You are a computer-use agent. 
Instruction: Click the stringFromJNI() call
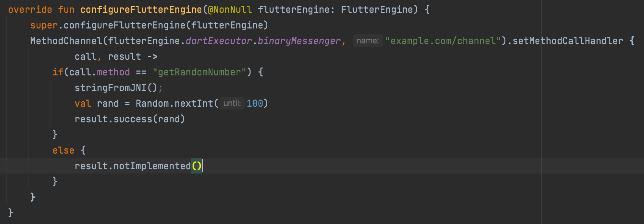[x=116, y=88]
